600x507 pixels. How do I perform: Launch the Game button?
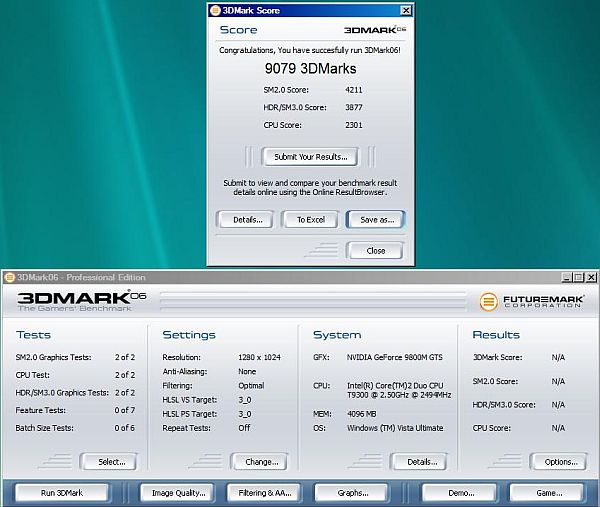(x=548, y=493)
